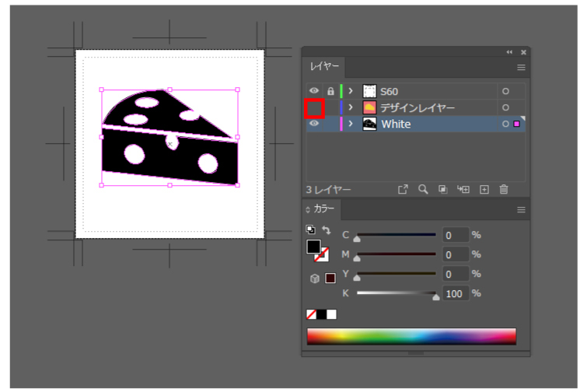Viewport: 587px width, 392px height.
Task: Pick a color from the spectrum bar
Action: click(411, 336)
